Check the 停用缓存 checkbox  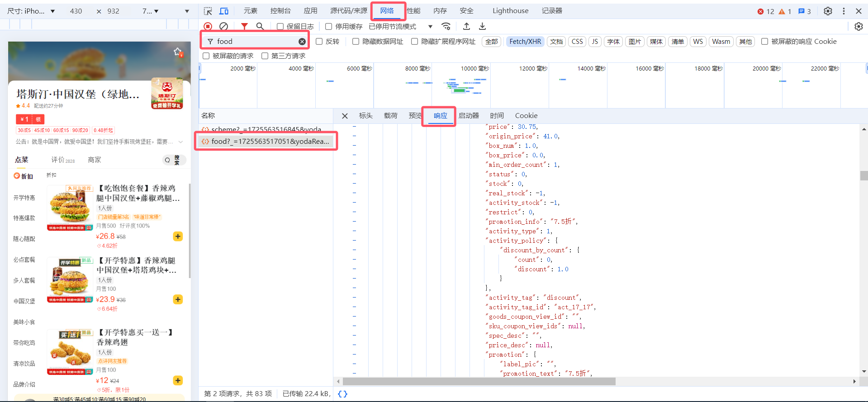pos(329,27)
